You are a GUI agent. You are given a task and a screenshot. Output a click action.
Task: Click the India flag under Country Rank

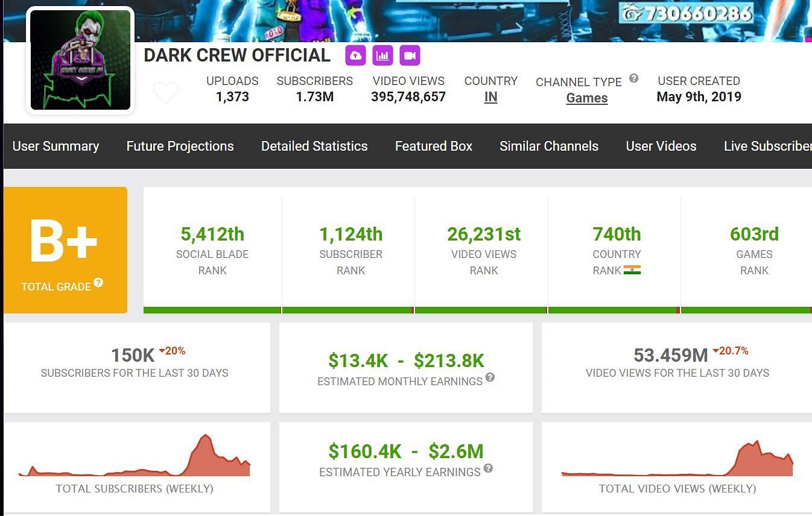tap(632, 270)
